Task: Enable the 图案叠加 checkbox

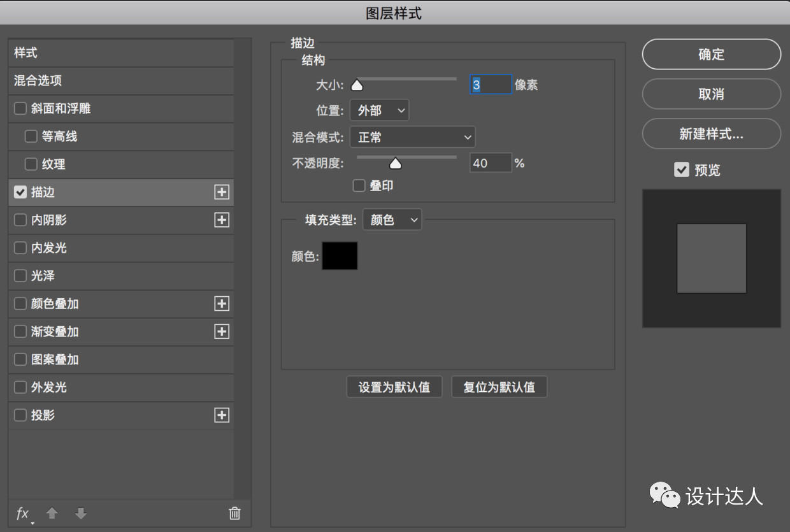Action: coord(20,359)
